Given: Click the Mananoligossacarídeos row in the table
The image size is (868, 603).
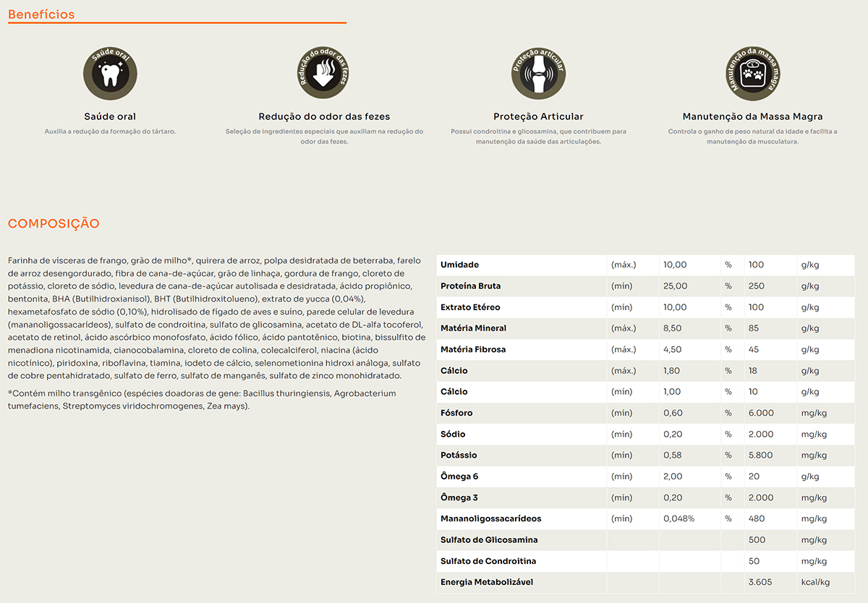Looking at the screenshot, I should [x=490, y=518].
